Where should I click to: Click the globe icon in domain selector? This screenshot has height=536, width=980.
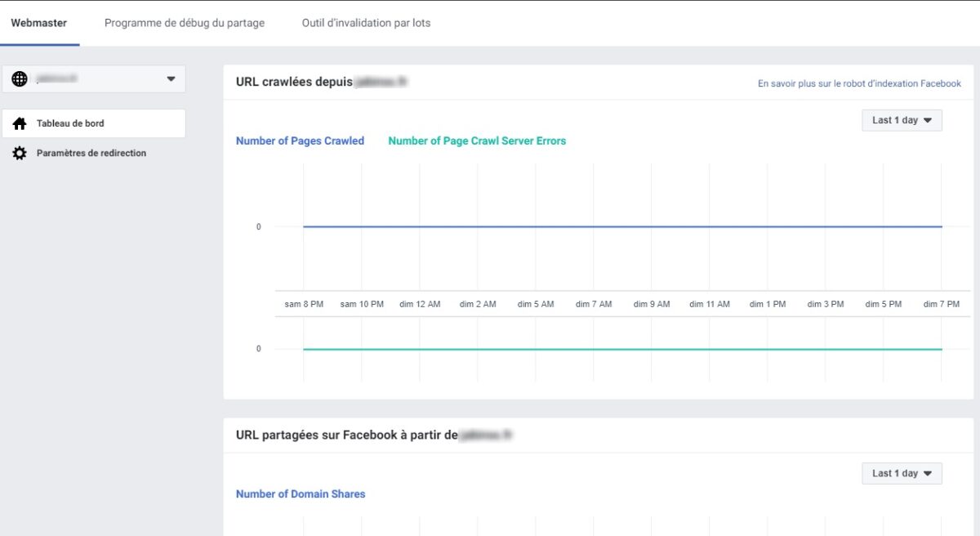pyautogui.click(x=20, y=79)
